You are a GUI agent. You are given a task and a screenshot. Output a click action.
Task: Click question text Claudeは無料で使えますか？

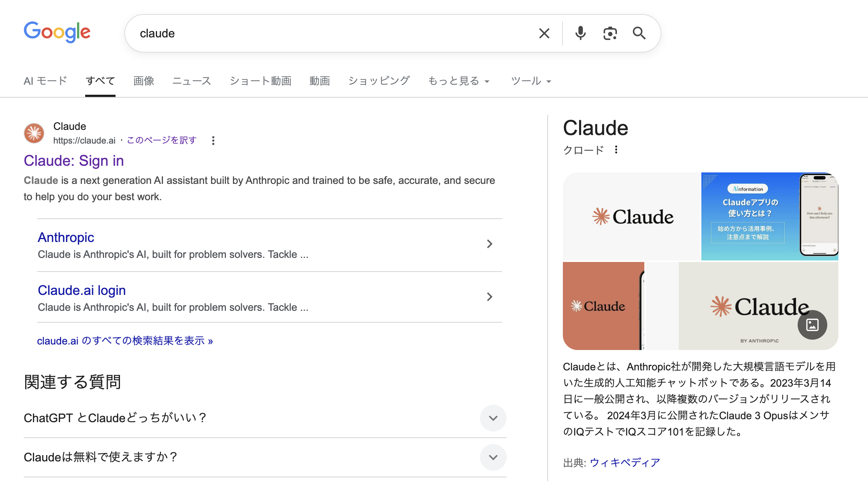[100, 457]
